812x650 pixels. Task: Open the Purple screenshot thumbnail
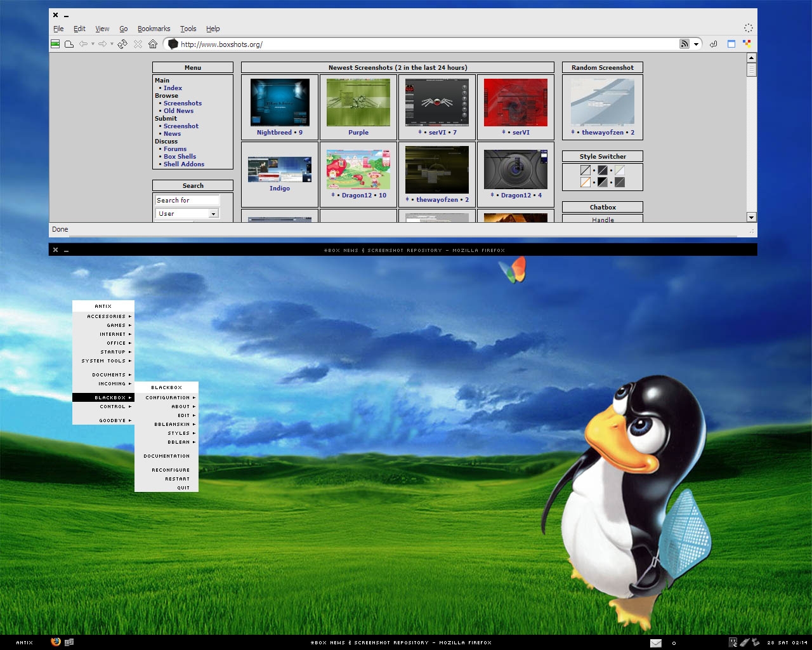pyautogui.click(x=358, y=102)
